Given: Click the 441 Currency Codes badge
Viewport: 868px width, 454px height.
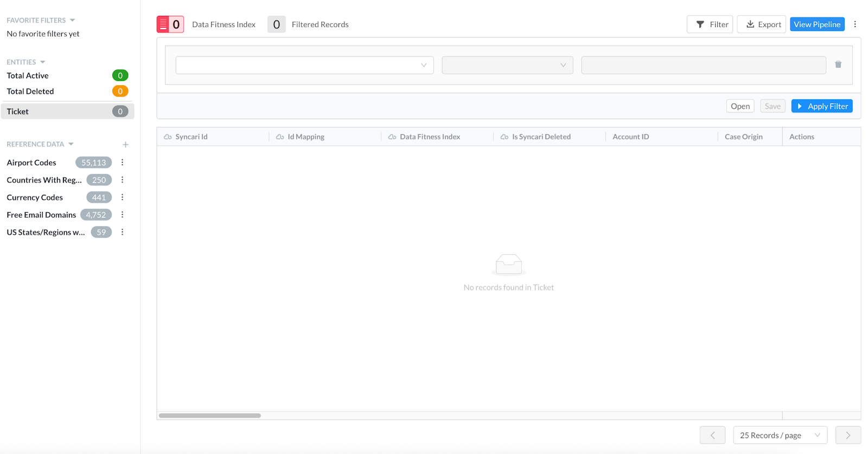Looking at the screenshot, I should 99,197.
